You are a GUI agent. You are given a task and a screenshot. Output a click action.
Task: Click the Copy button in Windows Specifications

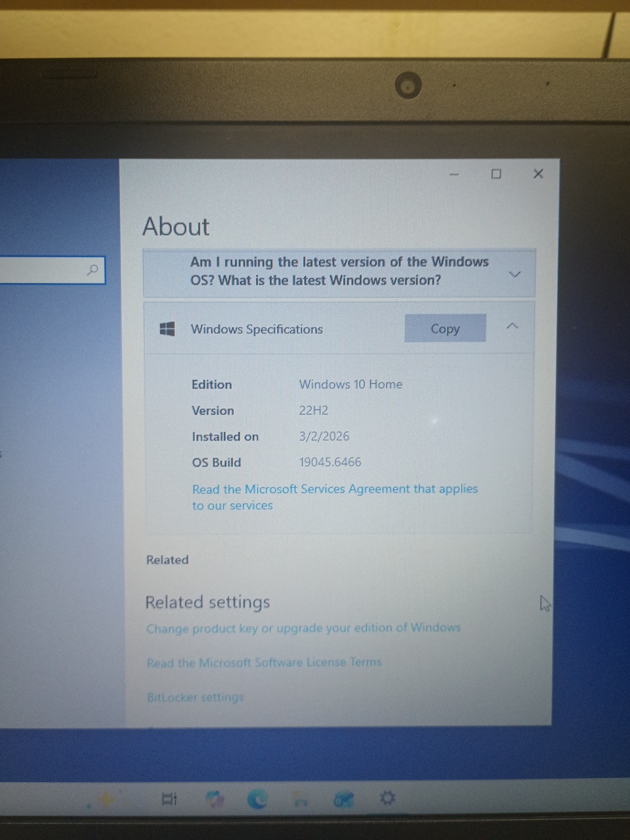point(445,329)
